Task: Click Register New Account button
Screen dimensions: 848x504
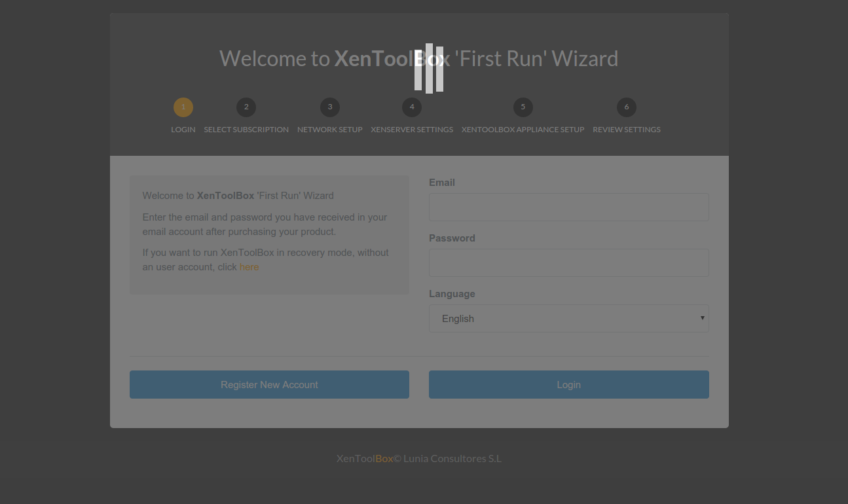Action: 269,385
